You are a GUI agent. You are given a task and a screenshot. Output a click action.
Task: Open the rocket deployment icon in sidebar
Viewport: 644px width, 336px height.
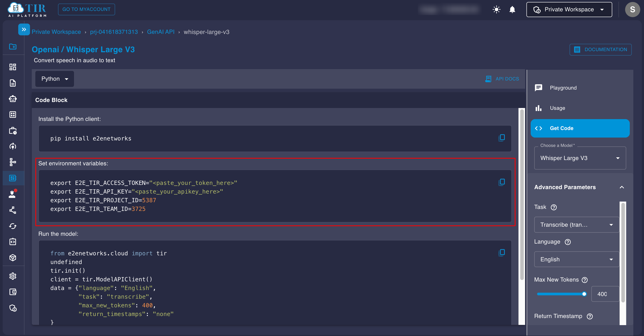13,146
